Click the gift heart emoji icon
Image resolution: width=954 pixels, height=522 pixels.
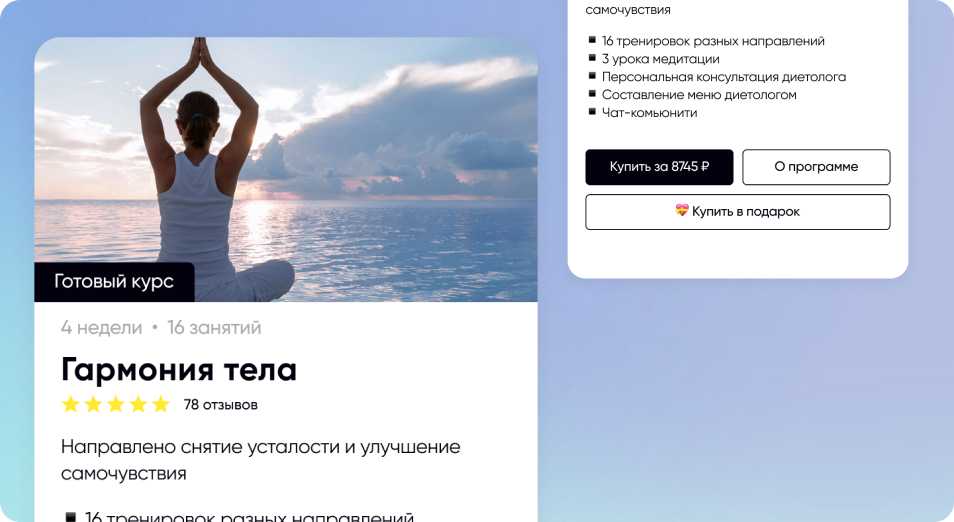tap(681, 211)
